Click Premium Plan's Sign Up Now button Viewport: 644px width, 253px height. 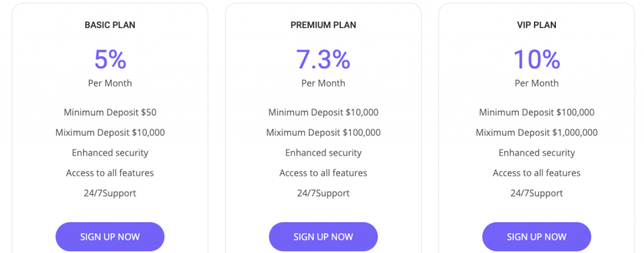(323, 237)
